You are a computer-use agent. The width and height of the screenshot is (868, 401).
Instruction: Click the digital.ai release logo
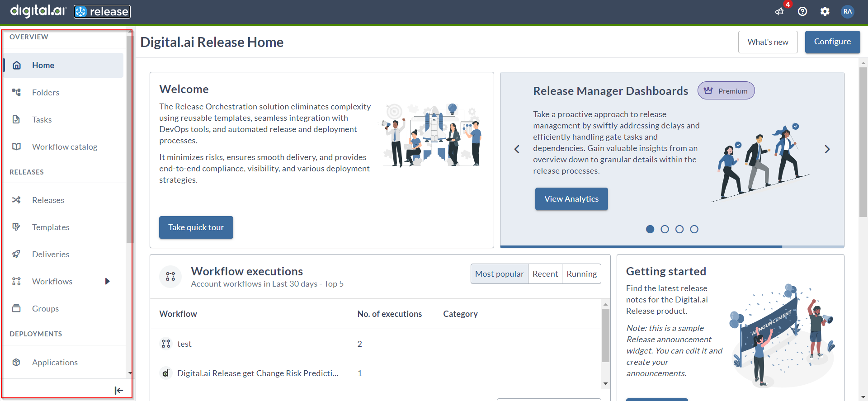click(71, 11)
